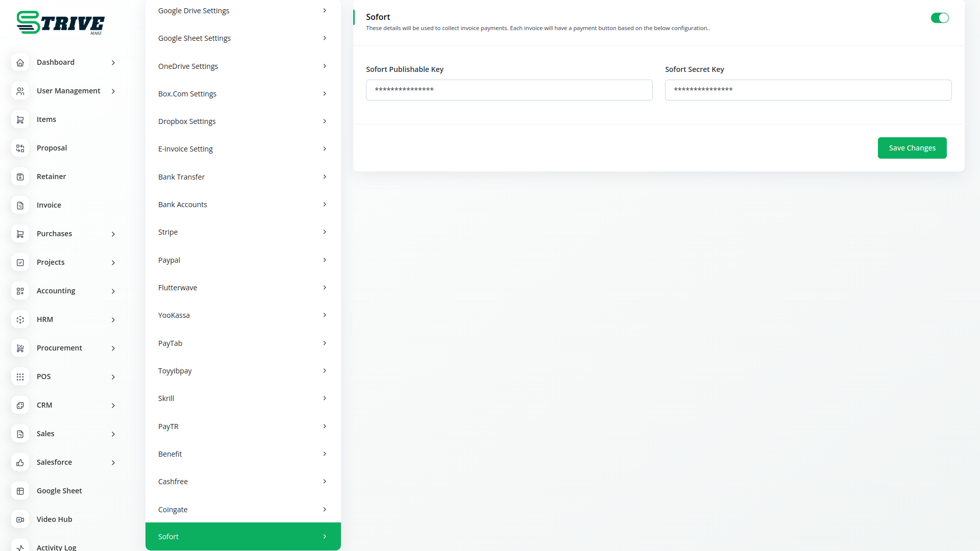The width and height of the screenshot is (980, 551).
Task: Select Bank Transfer settings item
Action: [242, 177]
